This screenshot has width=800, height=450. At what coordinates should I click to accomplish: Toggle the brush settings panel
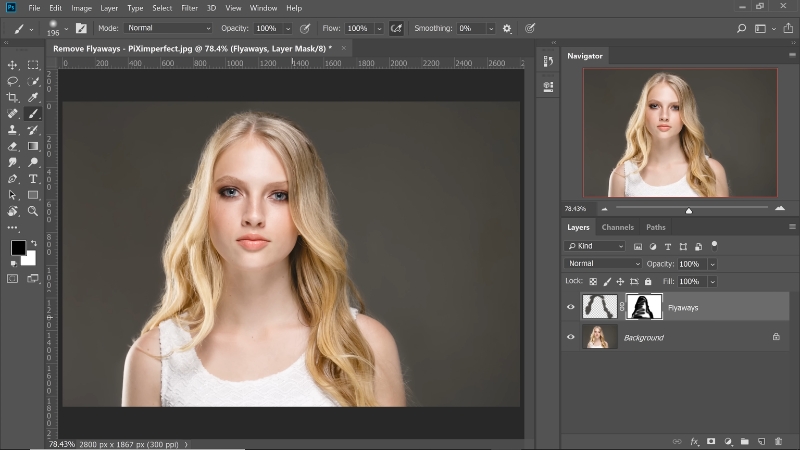pyautogui.click(x=81, y=29)
